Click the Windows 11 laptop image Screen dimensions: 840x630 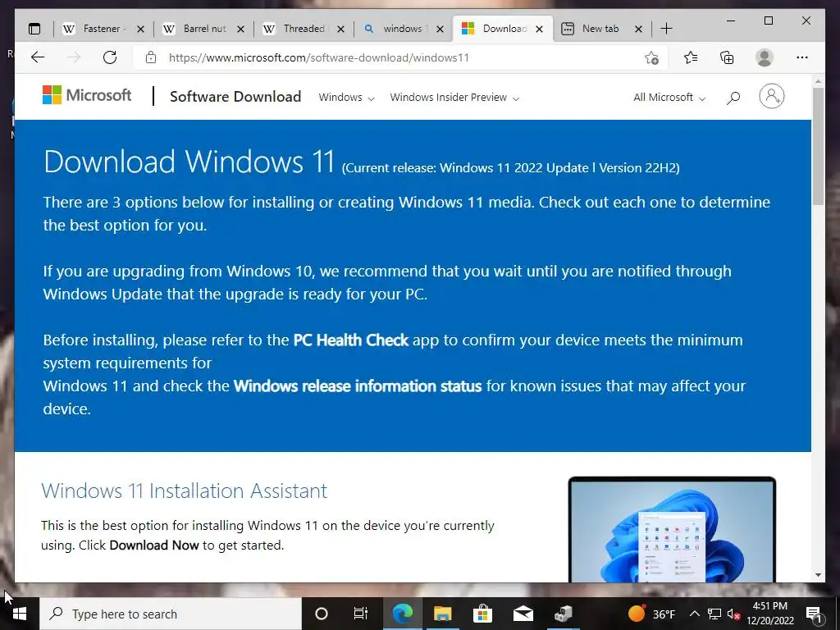click(672, 529)
